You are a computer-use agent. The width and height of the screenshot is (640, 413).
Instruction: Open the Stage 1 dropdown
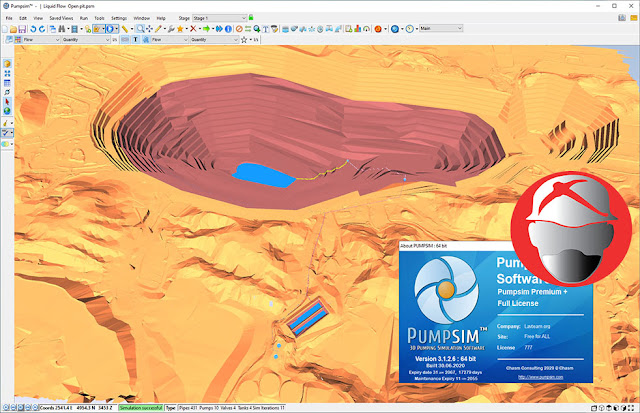coord(220,18)
